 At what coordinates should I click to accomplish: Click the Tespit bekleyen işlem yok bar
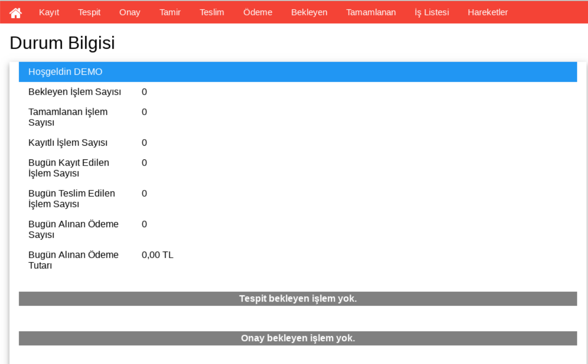[x=298, y=298]
